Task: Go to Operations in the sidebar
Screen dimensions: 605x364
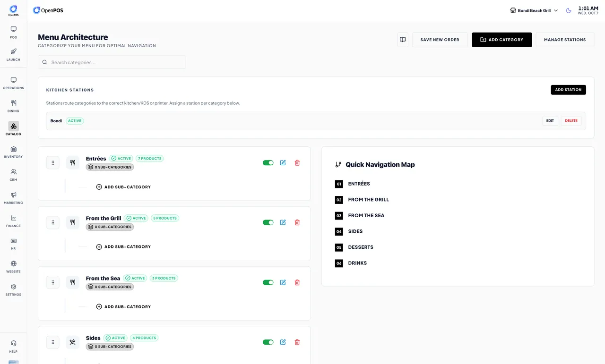Action: [x=13, y=83]
